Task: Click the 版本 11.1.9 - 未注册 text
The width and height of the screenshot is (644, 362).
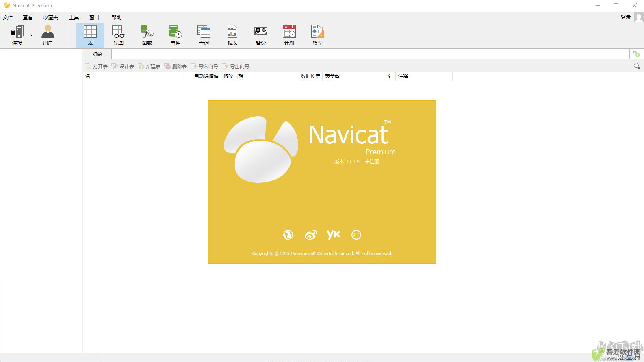Action: tap(357, 162)
